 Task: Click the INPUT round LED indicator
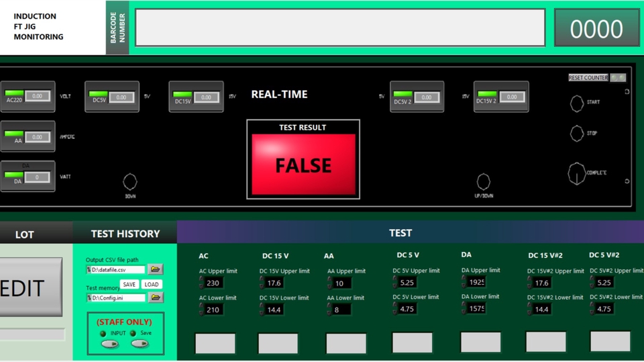[x=103, y=333]
